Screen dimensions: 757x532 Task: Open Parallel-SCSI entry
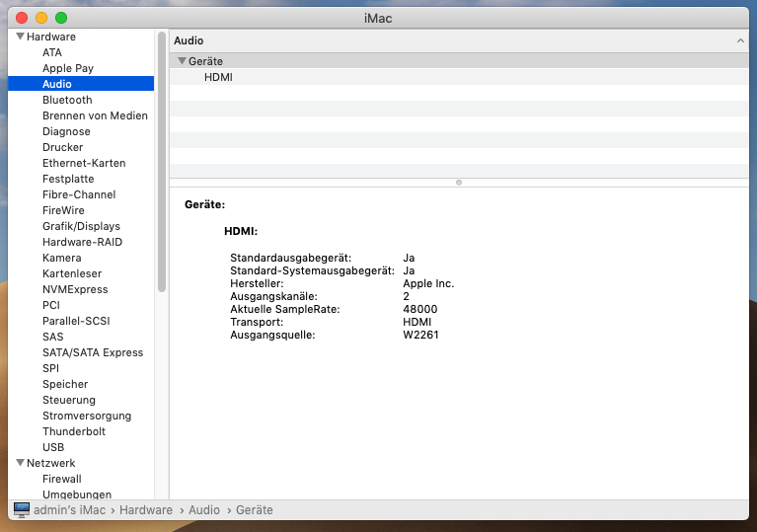pos(76,321)
